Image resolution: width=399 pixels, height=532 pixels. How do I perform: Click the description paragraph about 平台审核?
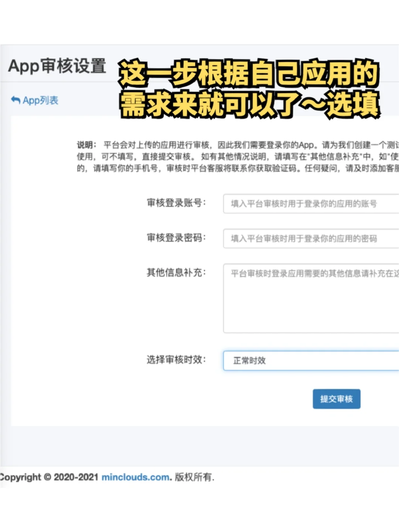click(x=238, y=156)
